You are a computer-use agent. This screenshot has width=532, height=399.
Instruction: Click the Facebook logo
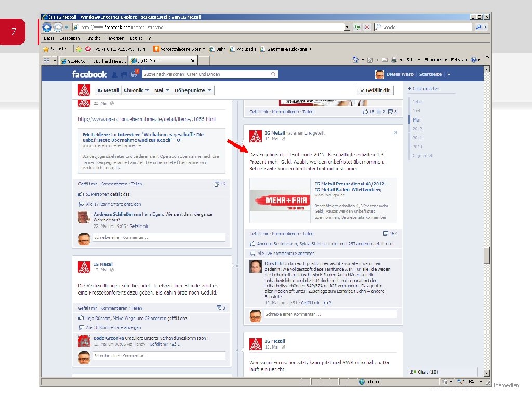[x=89, y=74]
